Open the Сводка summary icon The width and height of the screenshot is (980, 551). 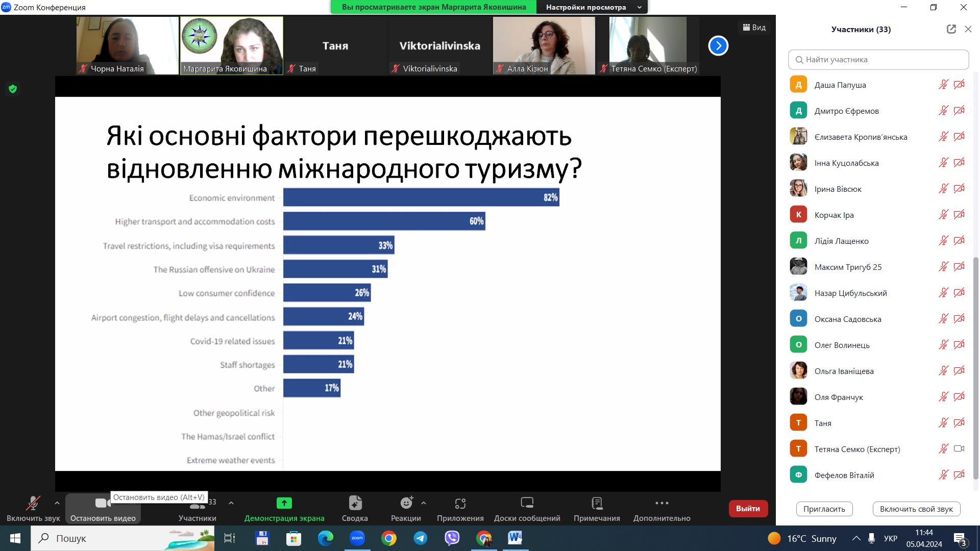pos(355,504)
